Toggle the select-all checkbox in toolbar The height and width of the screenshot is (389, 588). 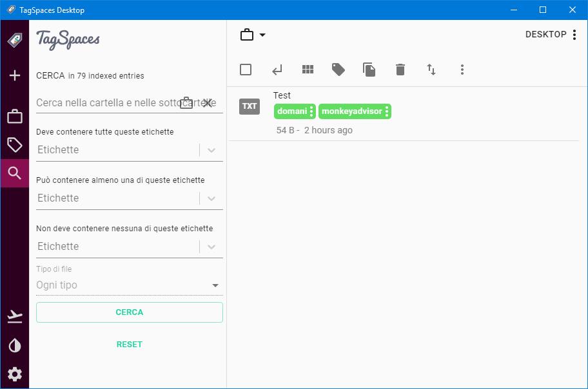246,70
